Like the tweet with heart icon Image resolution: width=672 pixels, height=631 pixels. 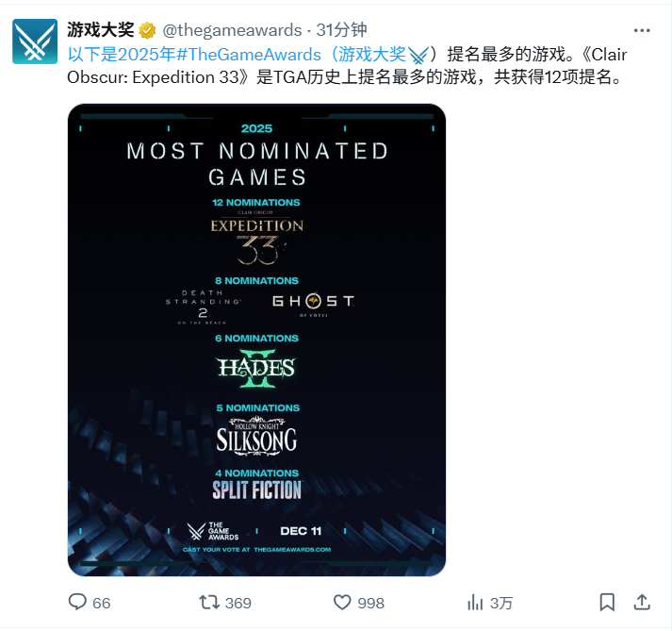(342, 603)
